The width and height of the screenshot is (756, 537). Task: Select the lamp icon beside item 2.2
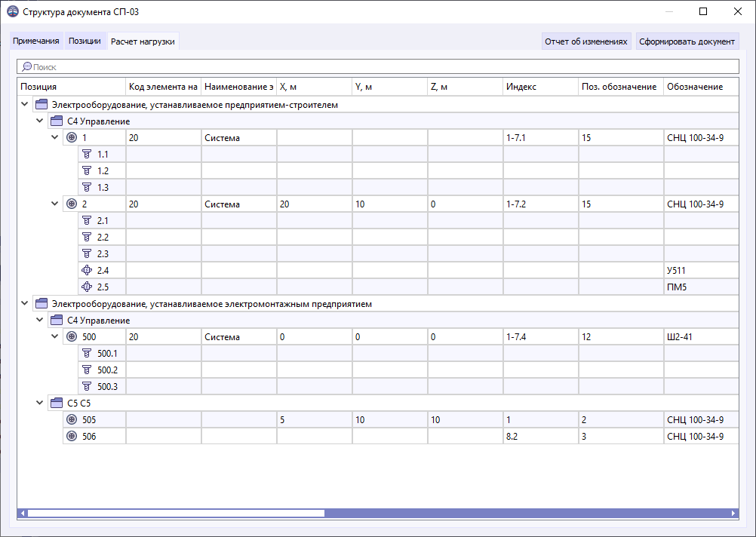click(85, 236)
